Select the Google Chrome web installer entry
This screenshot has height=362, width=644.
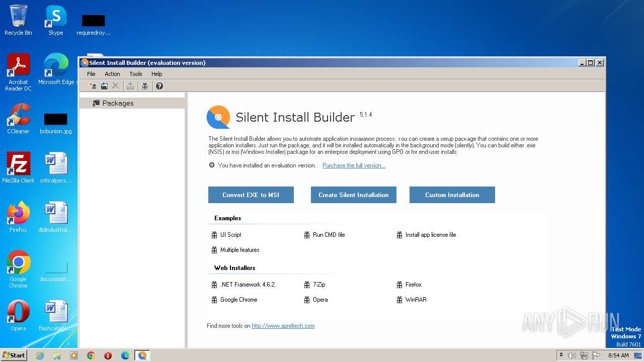(x=234, y=300)
